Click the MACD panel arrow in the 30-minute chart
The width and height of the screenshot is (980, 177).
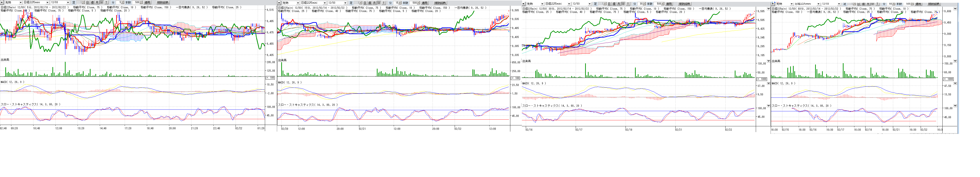coord(768,84)
